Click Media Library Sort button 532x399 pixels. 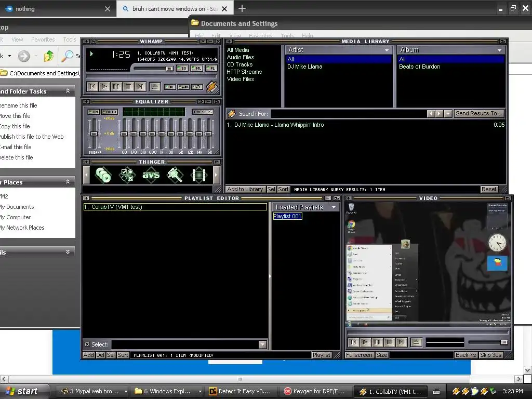coord(283,189)
